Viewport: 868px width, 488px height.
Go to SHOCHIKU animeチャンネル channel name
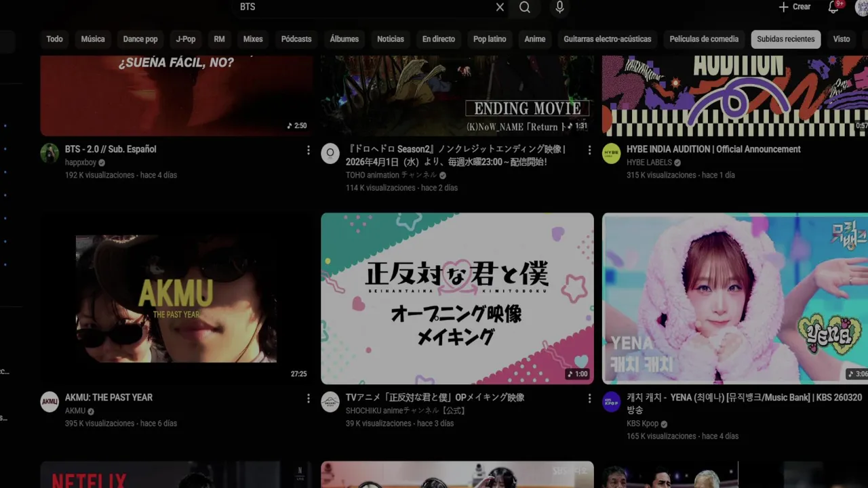(x=406, y=411)
